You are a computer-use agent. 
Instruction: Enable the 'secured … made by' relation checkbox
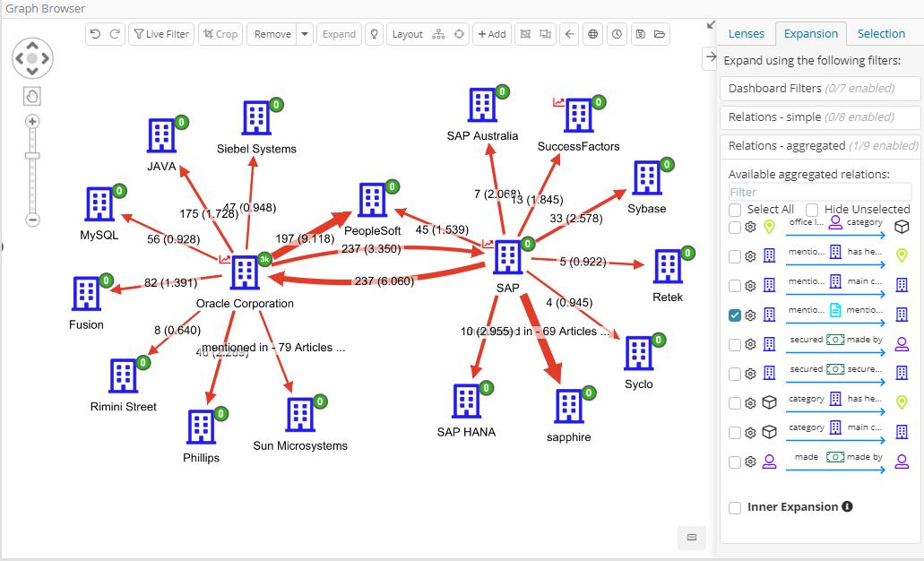pos(735,345)
